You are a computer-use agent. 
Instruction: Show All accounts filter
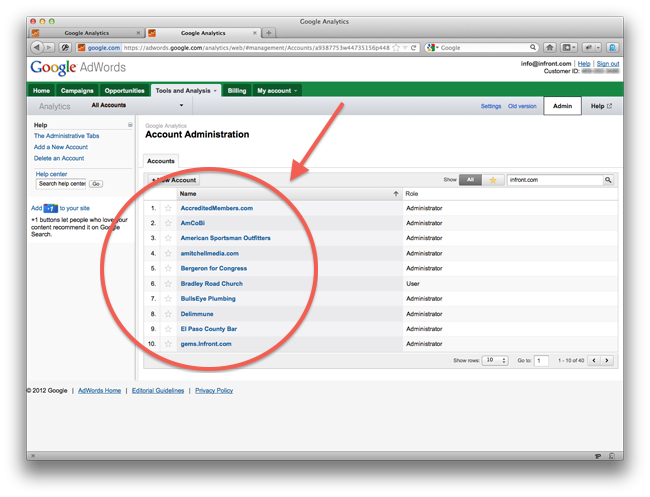tap(470, 180)
